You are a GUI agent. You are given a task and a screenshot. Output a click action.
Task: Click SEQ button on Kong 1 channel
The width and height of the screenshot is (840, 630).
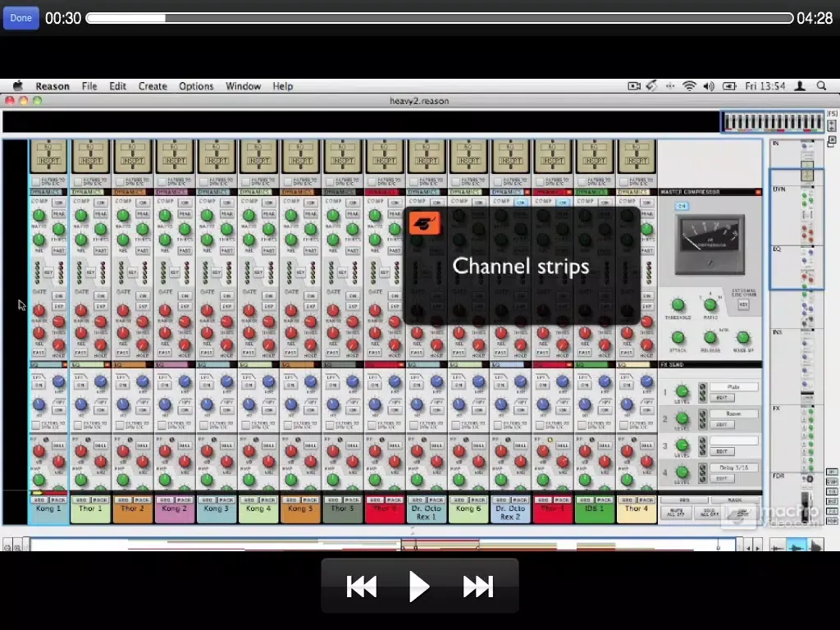point(39,500)
